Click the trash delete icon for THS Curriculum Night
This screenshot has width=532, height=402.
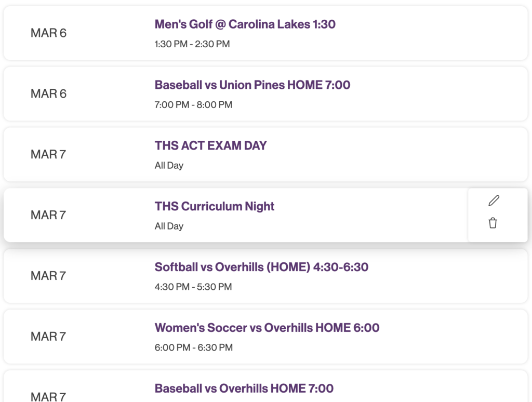pyautogui.click(x=494, y=222)
